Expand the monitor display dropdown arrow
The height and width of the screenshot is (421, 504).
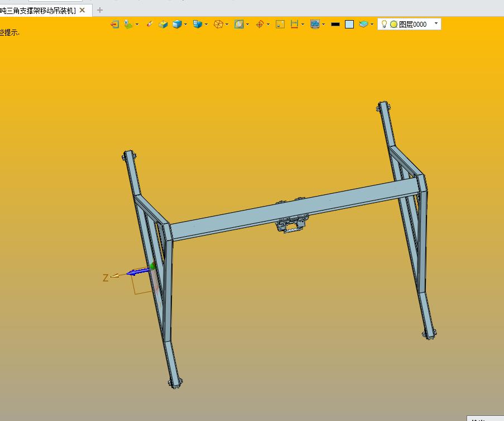323,25
